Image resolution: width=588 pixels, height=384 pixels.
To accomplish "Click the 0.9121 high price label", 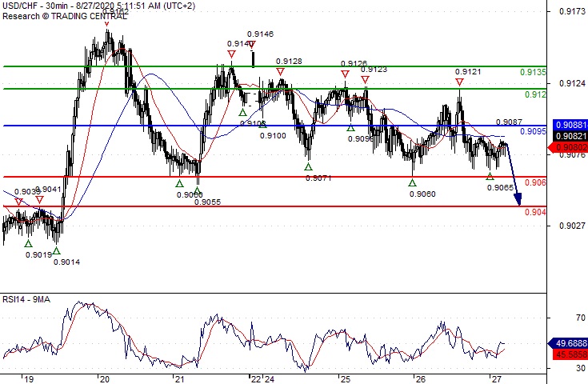I will point(468,72).
